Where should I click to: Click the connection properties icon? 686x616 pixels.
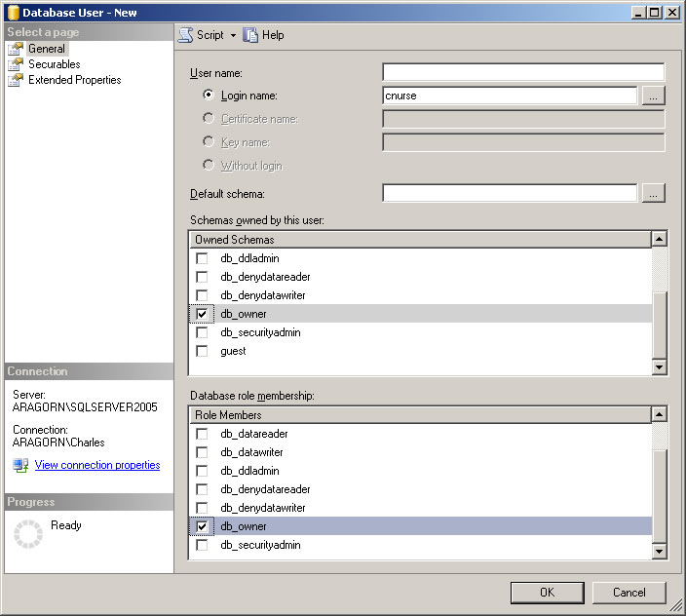pyautogui.click(x=20, y=466)
